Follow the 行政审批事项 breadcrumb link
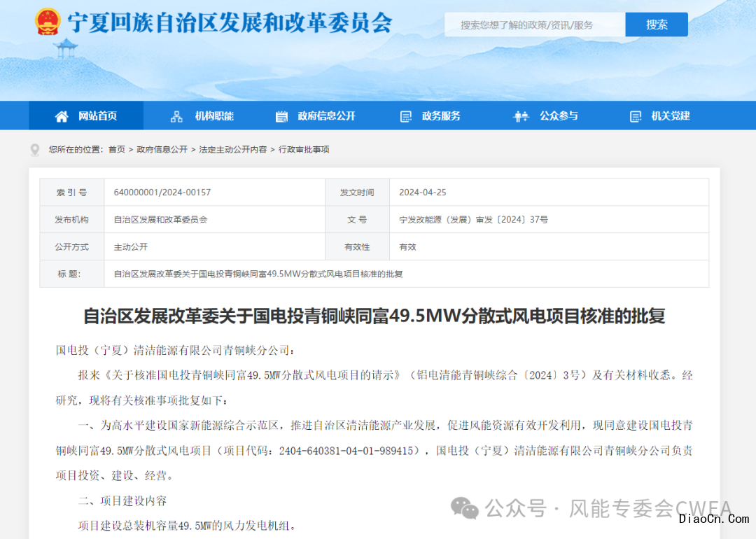This screenshot has width=756, height=539. tap(304, 150)
